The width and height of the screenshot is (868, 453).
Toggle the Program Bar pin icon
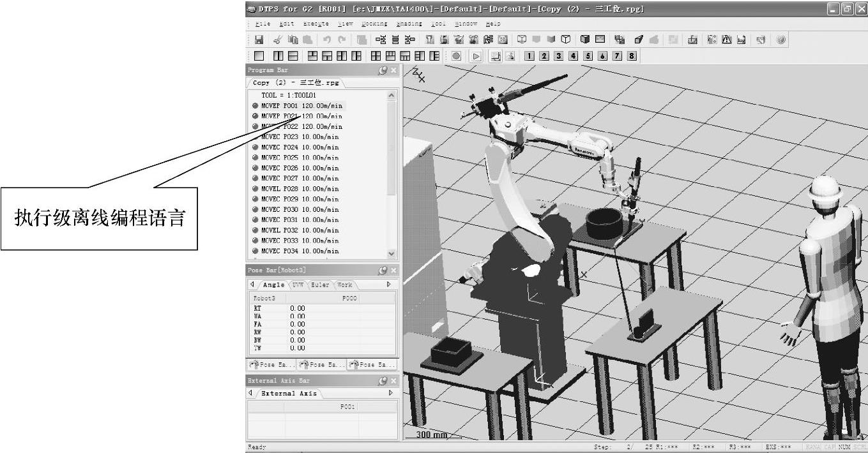tap(383, 71)
